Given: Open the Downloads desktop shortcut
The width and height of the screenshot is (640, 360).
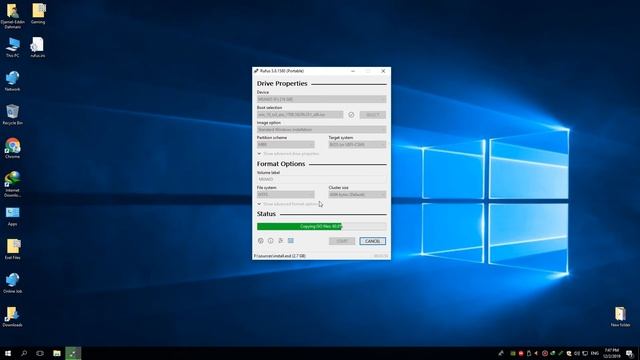Looking at the screenshot, I should pyautogui.click(x=12, y=317).
